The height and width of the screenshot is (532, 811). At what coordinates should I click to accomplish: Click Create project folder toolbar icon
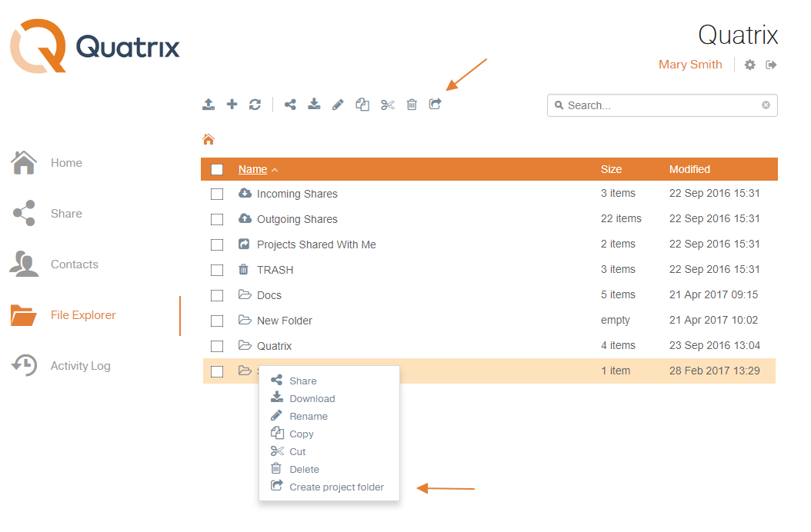(x=436, y=104)
